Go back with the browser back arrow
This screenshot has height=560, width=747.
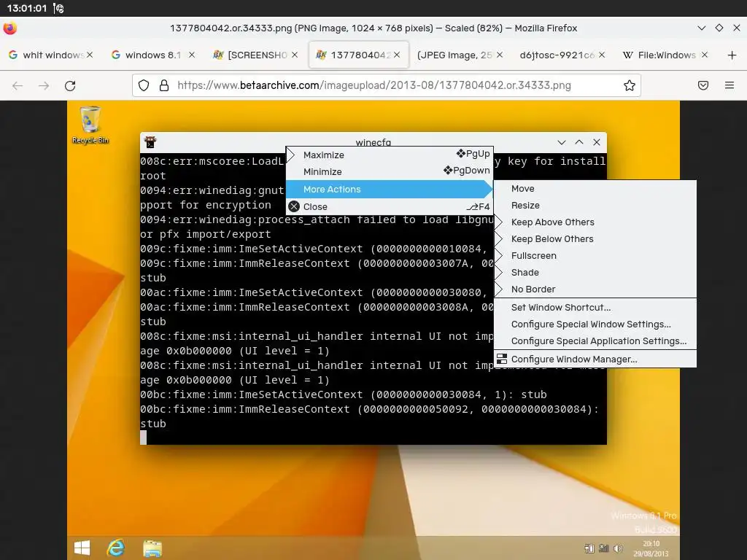[x=18, y=86]
